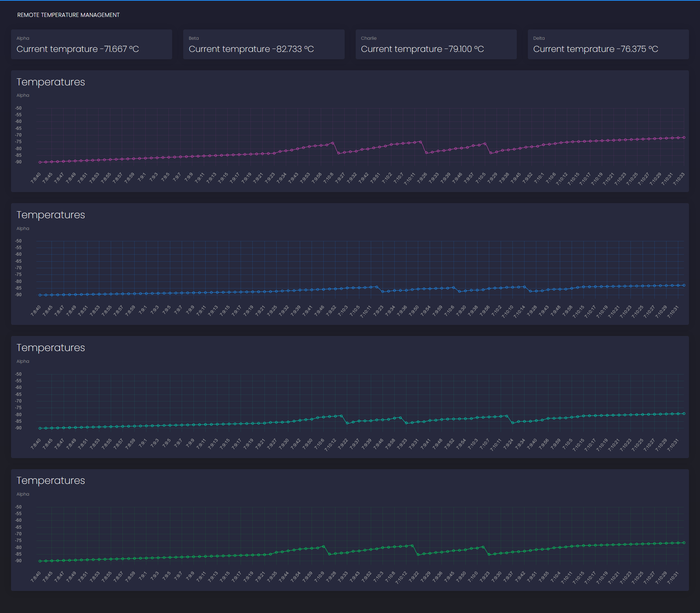The height and width of the screenshot is (613, 700).
Task: Click the -50 axis label on pink chart
Action: point(18,108)
